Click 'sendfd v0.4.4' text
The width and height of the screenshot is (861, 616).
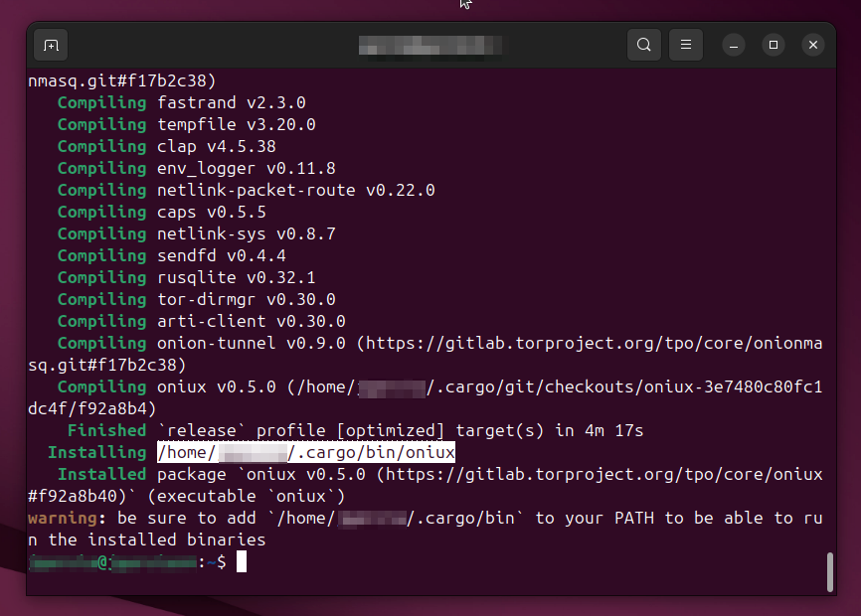click(222, 256)
